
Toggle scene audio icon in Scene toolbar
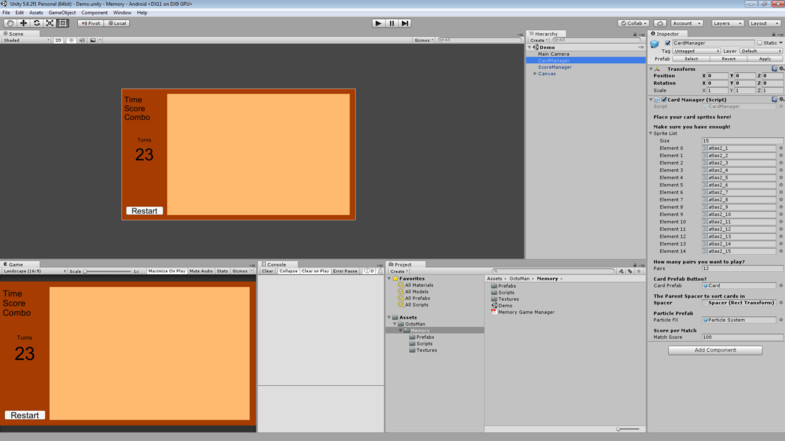click(x=82, y=40)
